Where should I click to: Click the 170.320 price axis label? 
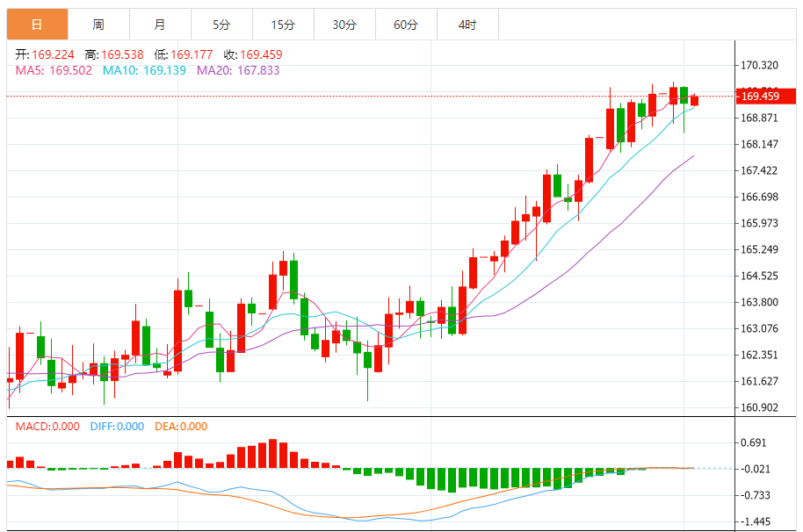click(x=760, y=66)
